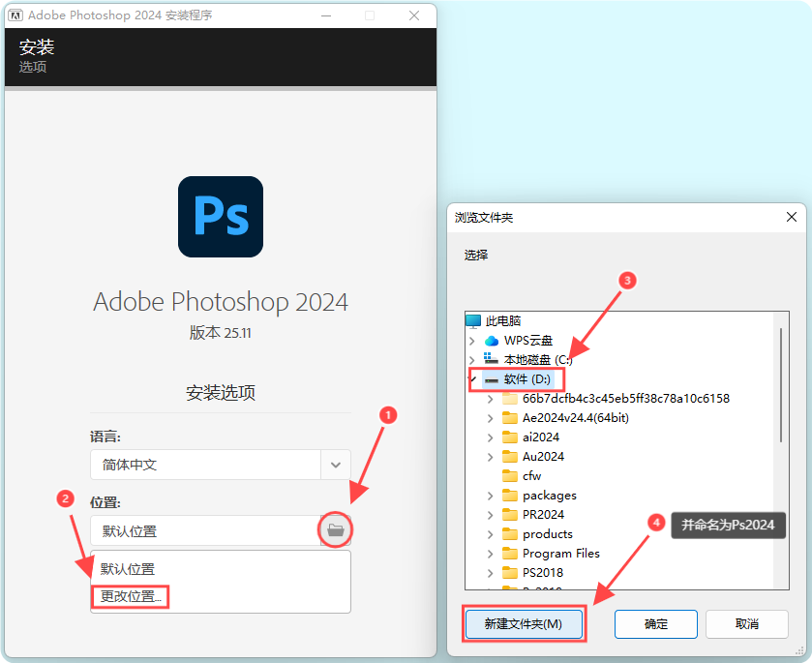This screenshot has height=663, width=812.
Task: Select the ai2024 folder
Action: tap(541, 437)
